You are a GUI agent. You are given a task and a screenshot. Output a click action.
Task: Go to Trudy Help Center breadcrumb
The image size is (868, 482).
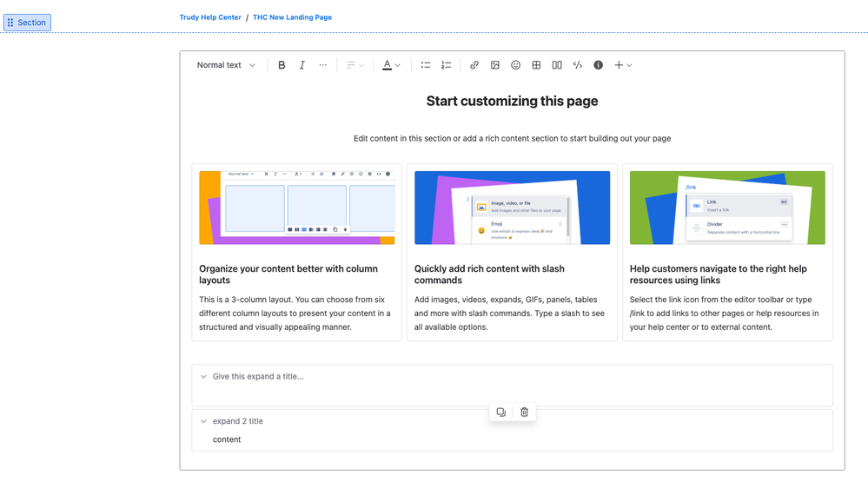(210, 17)
